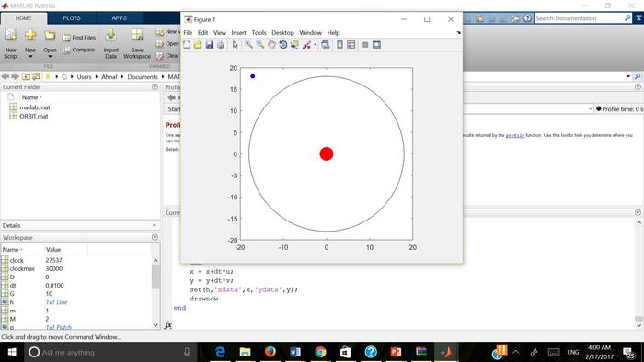Insert a Legend using toolbar icon
This screenshot has width=644, height=362.
pos(351,45)
